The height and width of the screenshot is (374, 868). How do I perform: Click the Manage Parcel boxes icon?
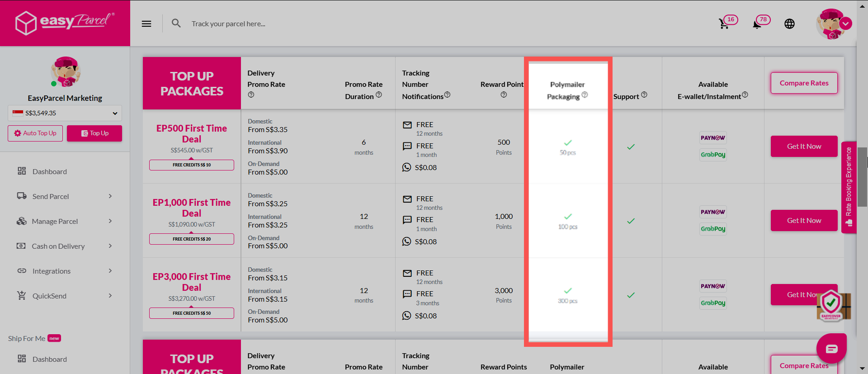(22, 221)
